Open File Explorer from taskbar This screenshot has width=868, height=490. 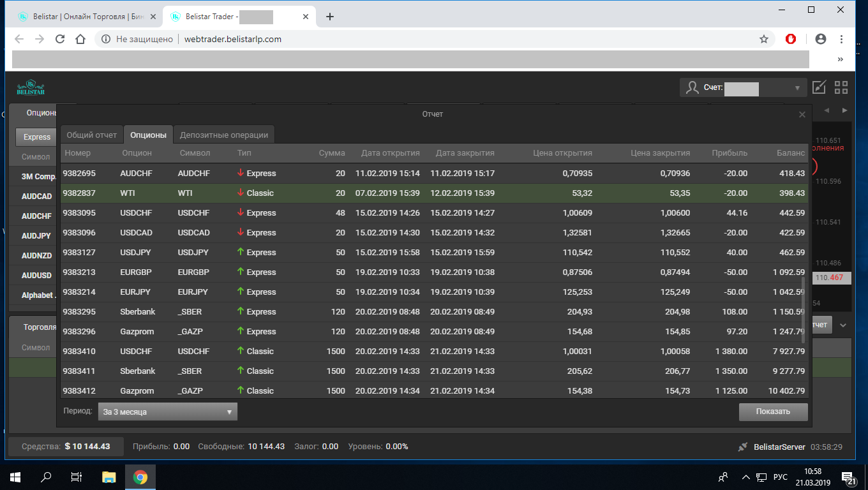[x=109, y=477]
